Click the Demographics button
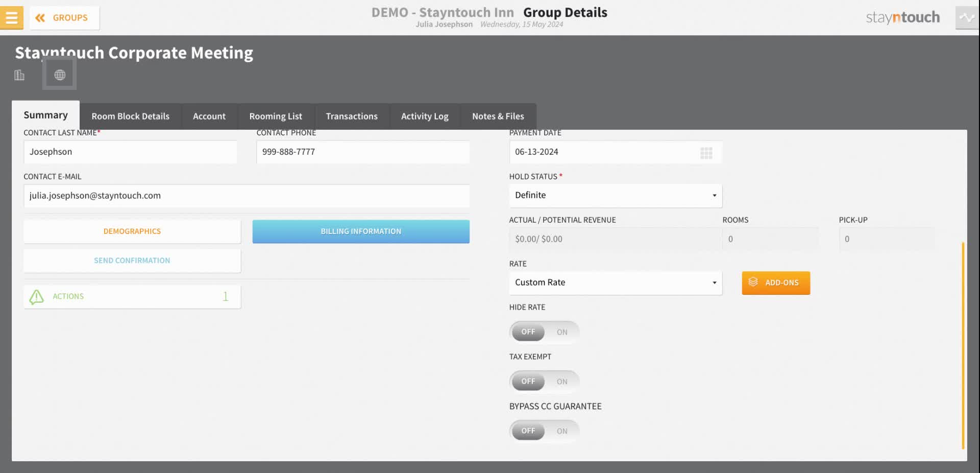Viewport: 980px width, 473px height. (132, 231)
